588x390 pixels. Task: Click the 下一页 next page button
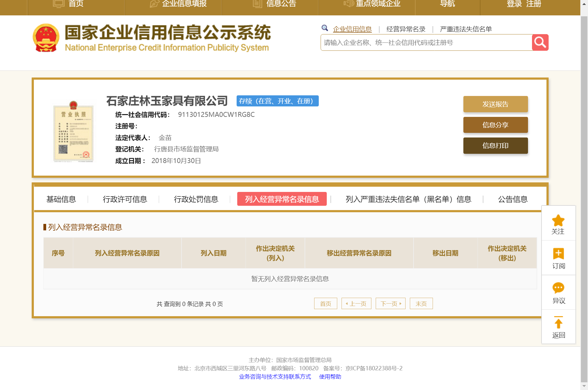390,304
